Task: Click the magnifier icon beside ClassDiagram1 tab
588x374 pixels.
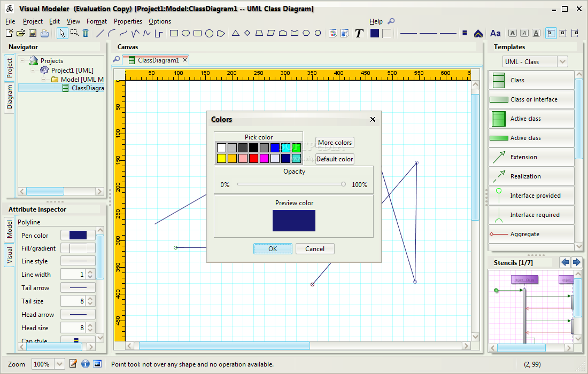Action: point(117,60)
